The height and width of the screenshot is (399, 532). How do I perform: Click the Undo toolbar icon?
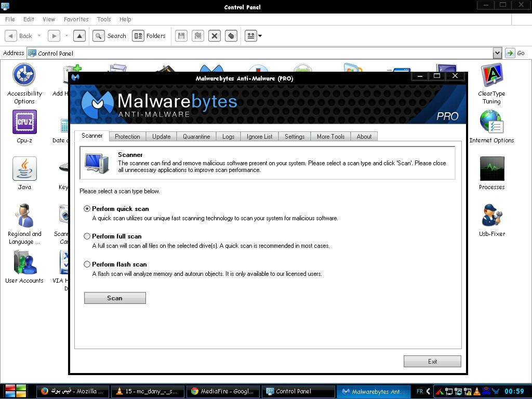(x=231, y=36)
